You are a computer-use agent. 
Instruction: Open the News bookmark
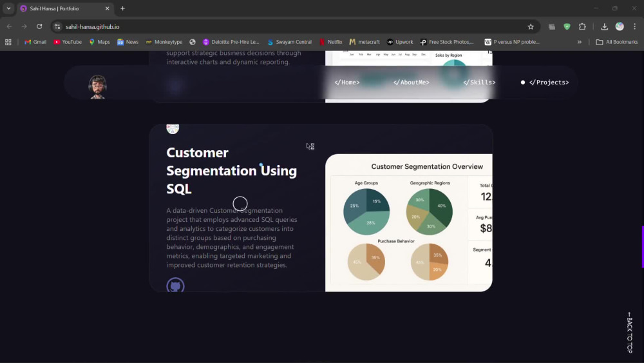(x=128, y=42)
